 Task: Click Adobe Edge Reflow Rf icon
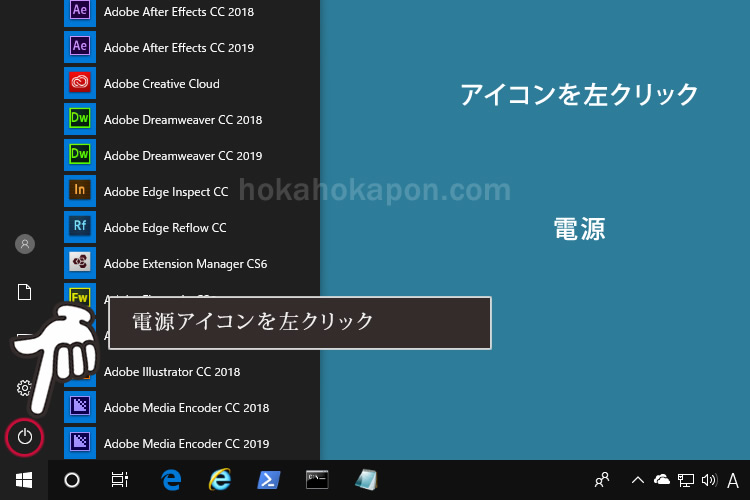(80, 227)
